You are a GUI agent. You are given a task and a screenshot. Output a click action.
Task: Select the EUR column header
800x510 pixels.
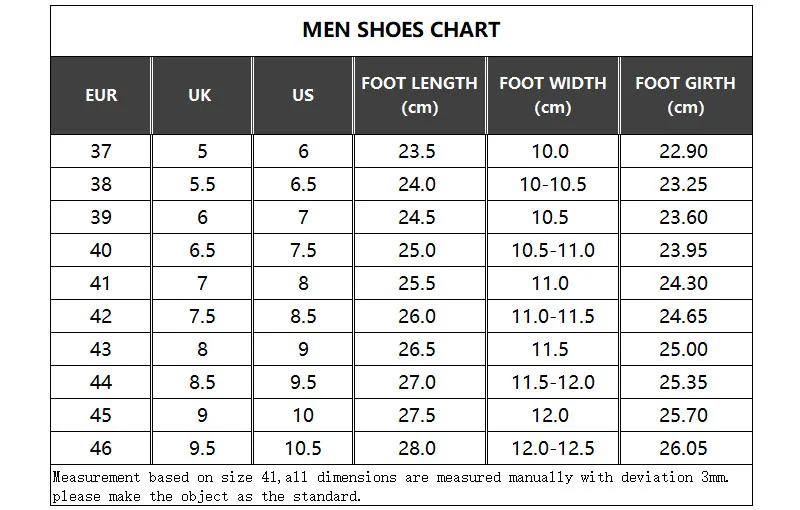pos(101,95)
